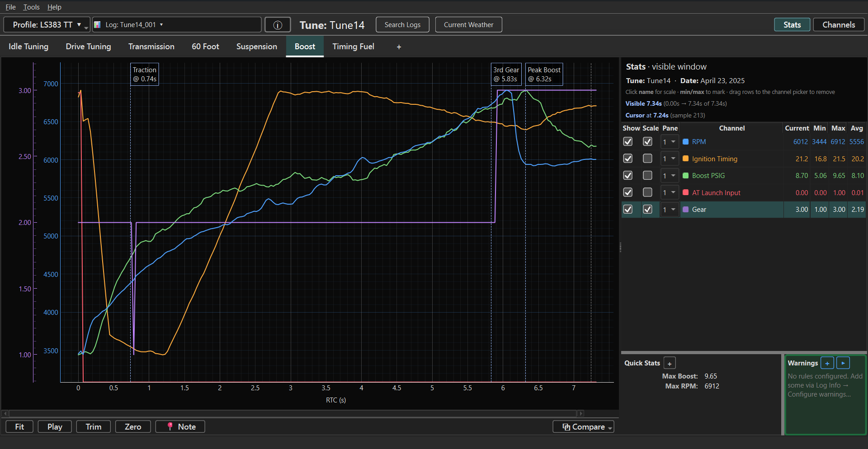
Task: Open the Tools menu
Action: click(31, 7)
